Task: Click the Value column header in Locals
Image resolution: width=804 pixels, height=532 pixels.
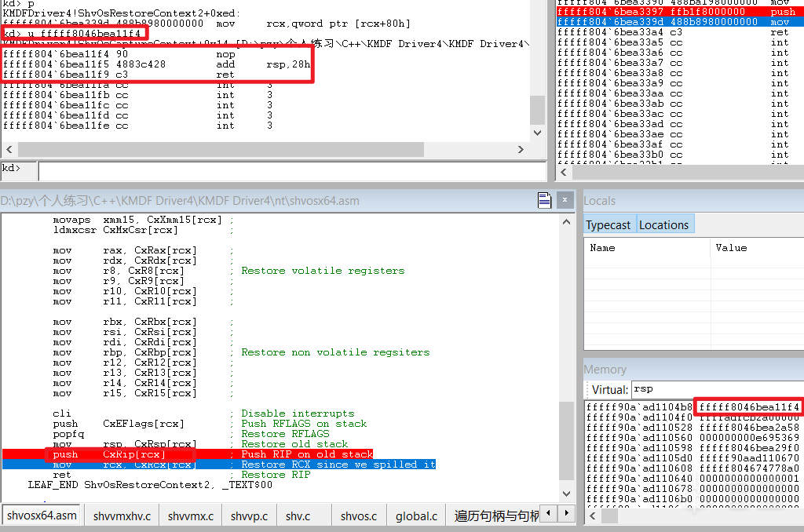Action: pyautogui.click(x=757, y=248)
